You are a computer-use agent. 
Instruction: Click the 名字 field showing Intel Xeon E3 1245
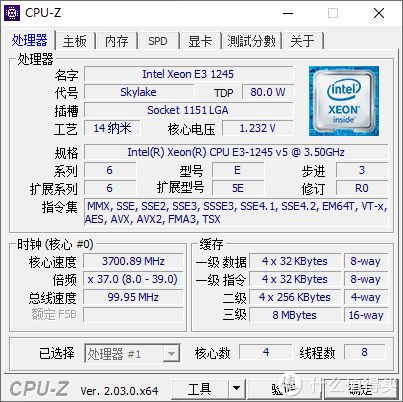(188, 74)
